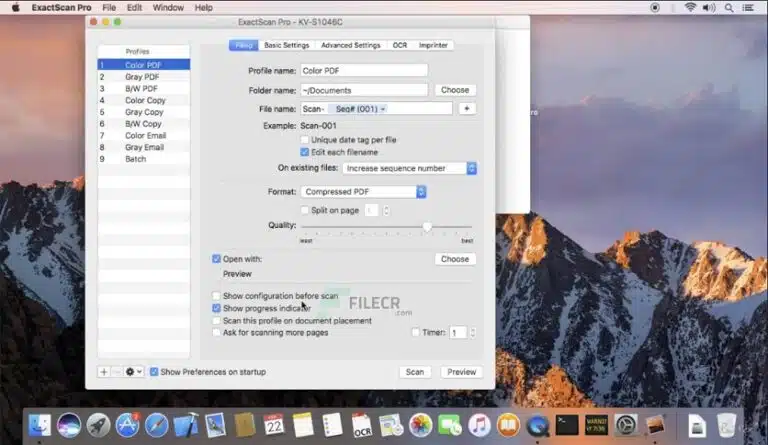Viewport: 768px width, 445px height.
Task: Open iBooks orange icon in Dock
Action: [508, 424]
